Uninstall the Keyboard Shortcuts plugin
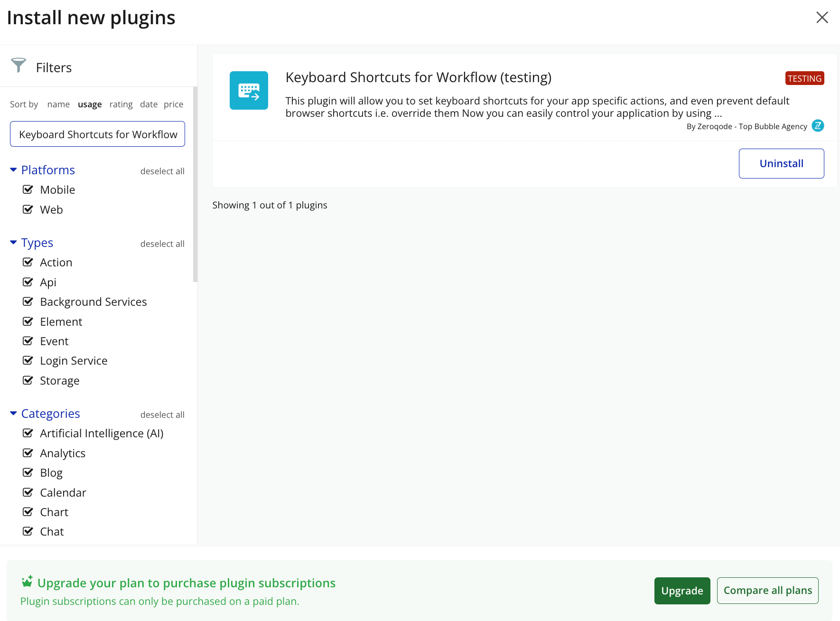The image size is (840, 621). tap(781, 163)
